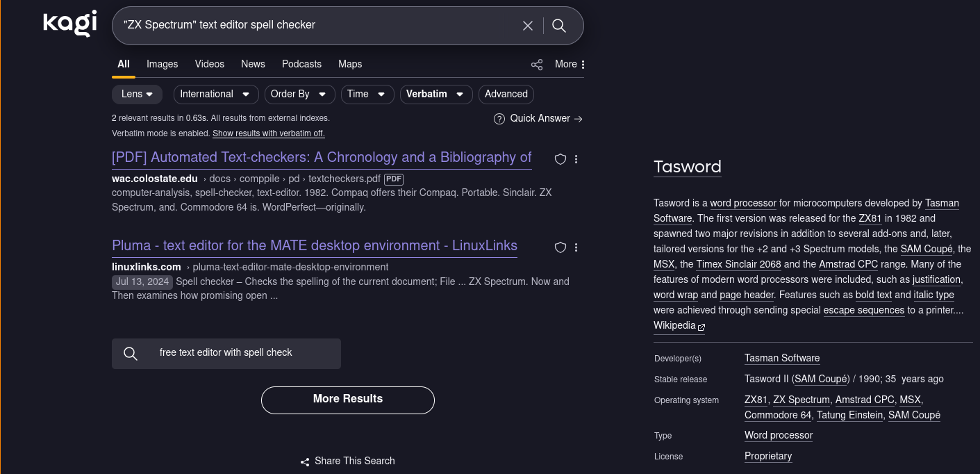Click Word processor link in Type row
This screenshot has height=474, width=980.
(x=779, y=436)
